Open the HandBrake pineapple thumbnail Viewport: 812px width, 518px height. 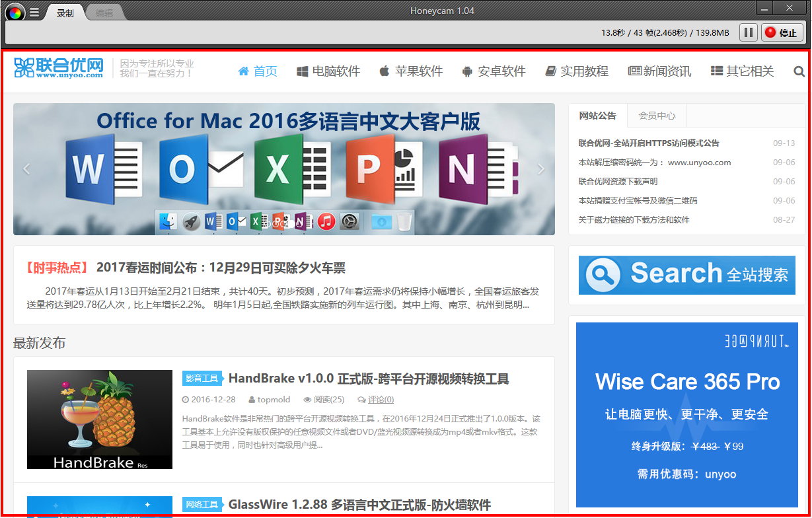click(100, 420)
